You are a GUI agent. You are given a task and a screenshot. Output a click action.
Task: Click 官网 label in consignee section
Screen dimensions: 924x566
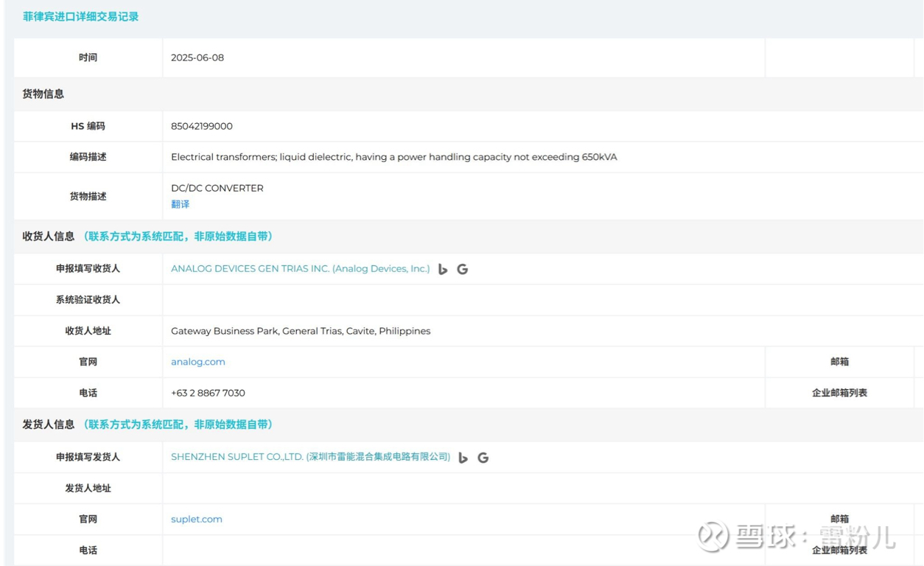click(x=88, y=362)
